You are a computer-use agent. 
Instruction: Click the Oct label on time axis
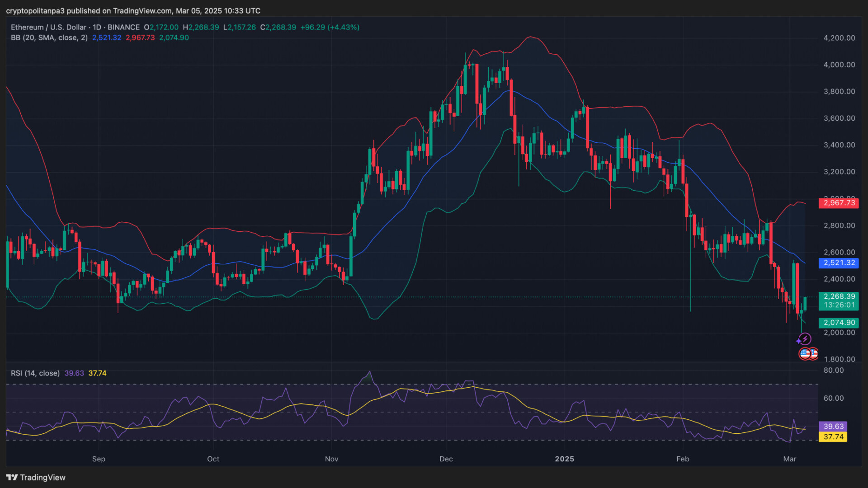(x=213, y=459)
